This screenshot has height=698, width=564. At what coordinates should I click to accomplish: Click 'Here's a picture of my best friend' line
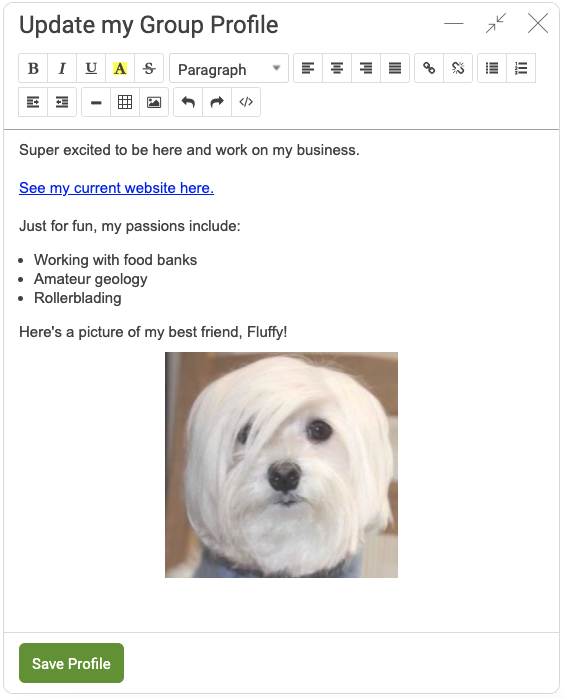(x=153, y=332)
